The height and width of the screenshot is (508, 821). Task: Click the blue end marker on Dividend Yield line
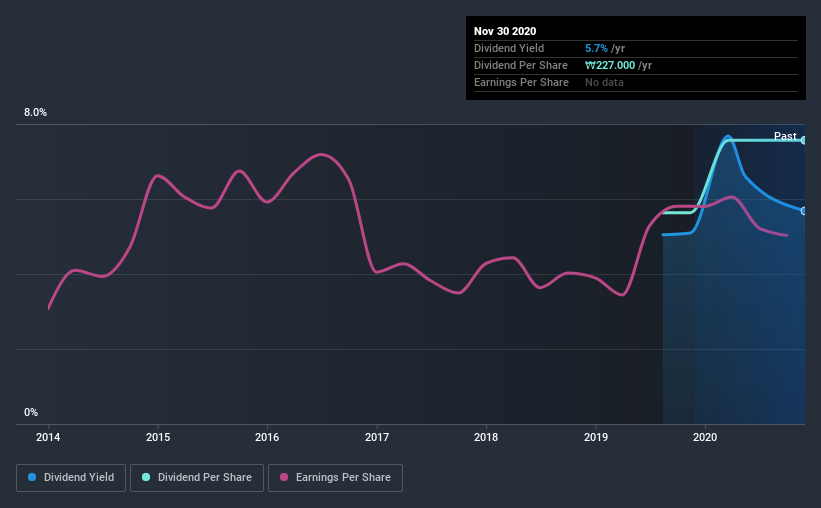tap(803, 211)
